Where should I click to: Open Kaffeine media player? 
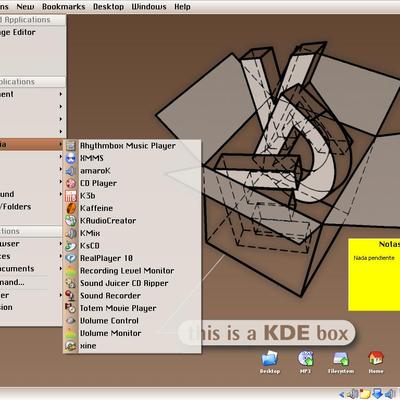[132, 208]
